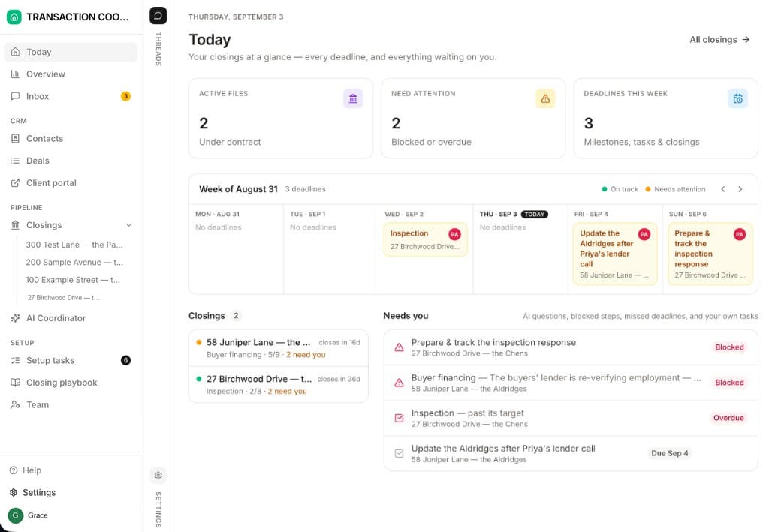Image resolution: width=769 pixels, height=532 pixels.
Task: Open the 58 Juniper Lane closing card
Action: coord(278,348)
